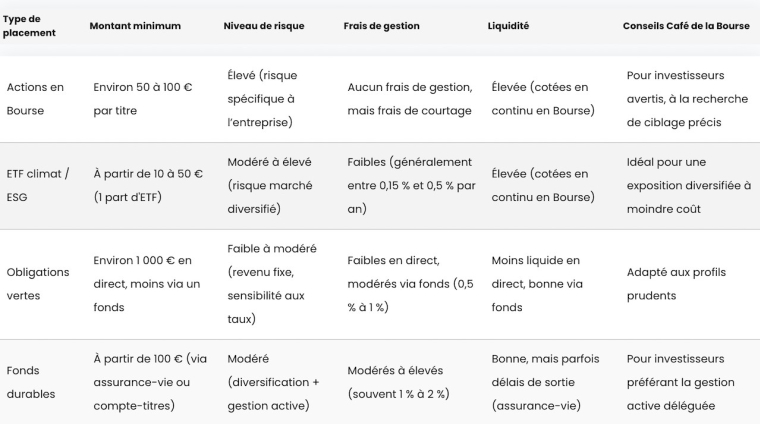Click the 'ETF climat / ESG' row label
Screen dimensions: 760x424
tap(38, 186)
